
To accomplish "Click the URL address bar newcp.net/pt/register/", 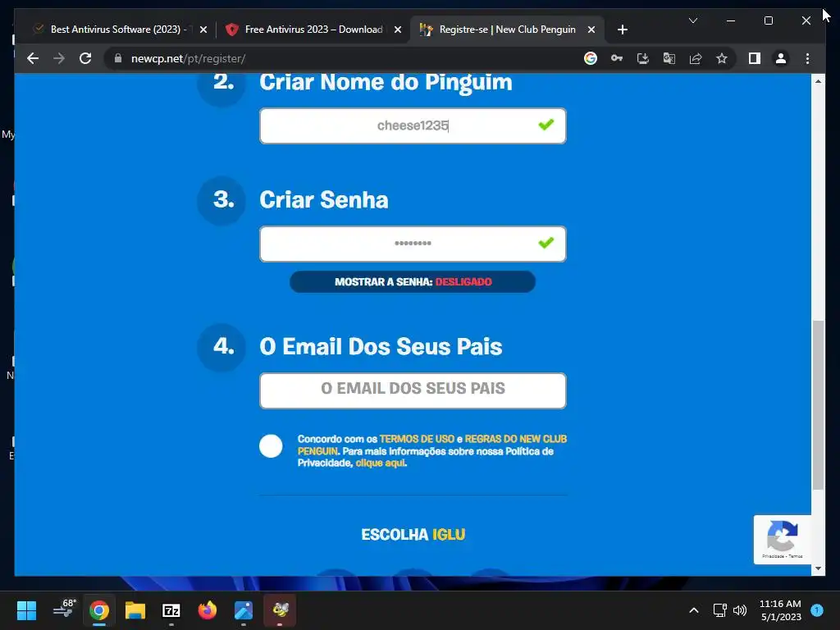I will [x=343, y=58].
